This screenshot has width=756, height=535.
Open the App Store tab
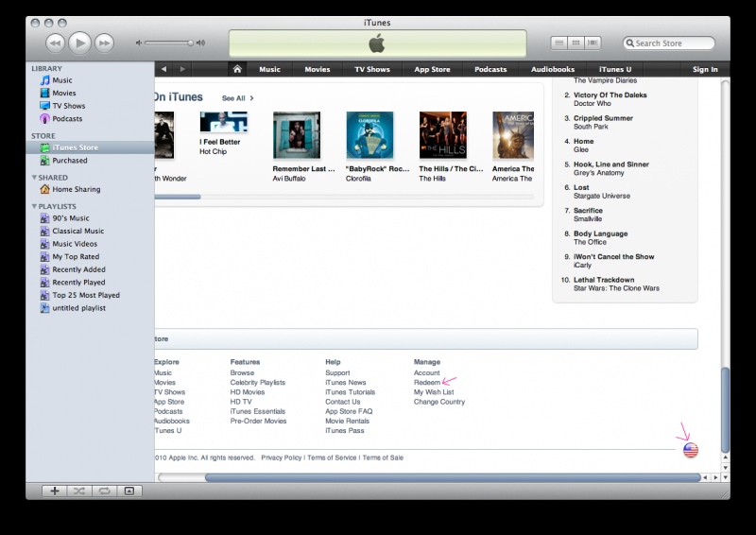pyautogui.click(x=432, y=69)
